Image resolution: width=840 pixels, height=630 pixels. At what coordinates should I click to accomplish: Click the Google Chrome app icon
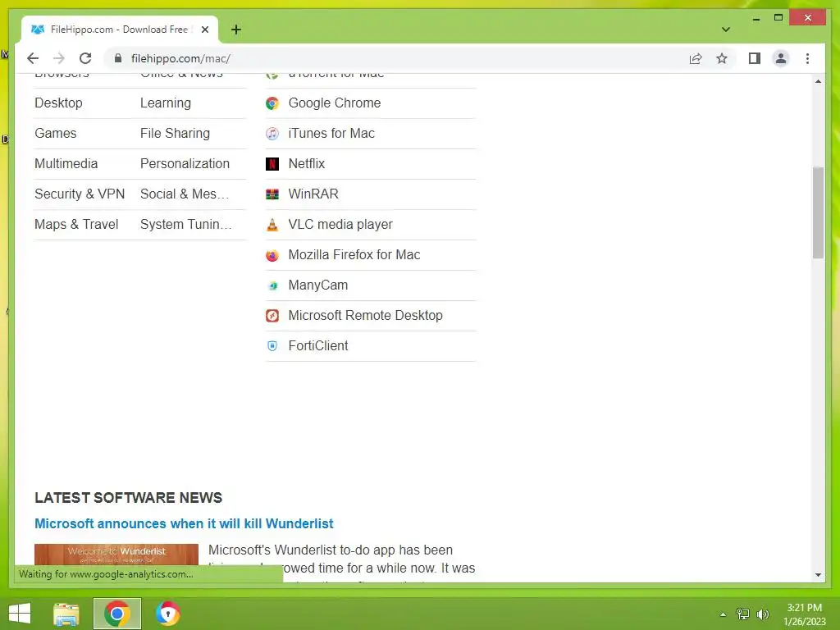point(272,103)
